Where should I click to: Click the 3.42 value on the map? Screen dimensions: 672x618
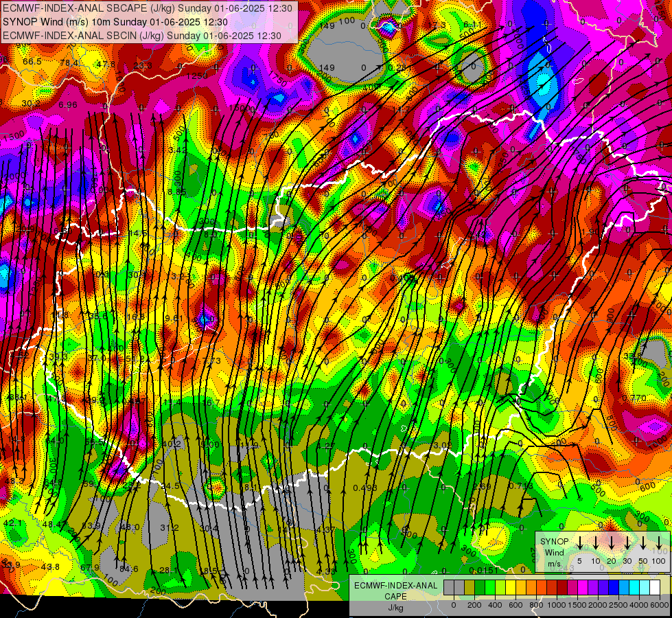177,150
